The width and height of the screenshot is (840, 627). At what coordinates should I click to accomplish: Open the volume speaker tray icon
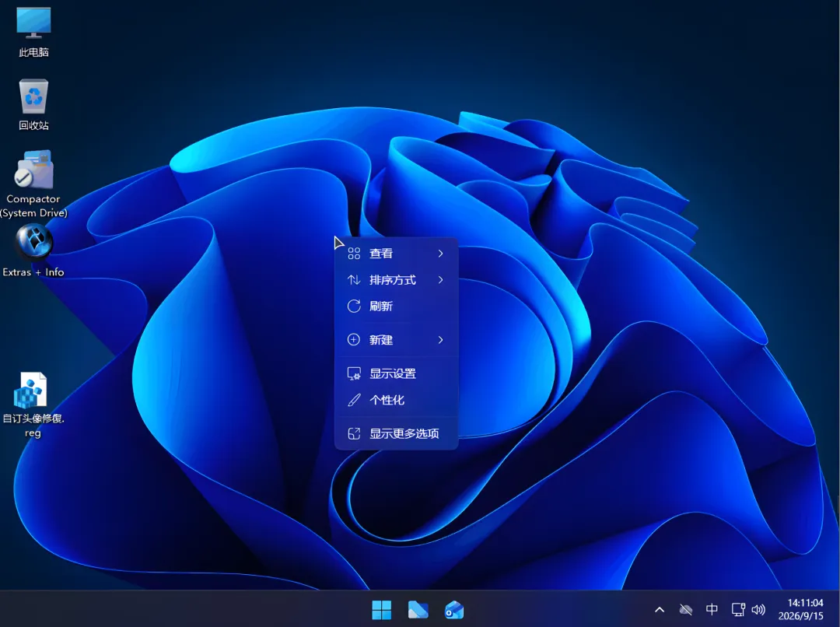click(758, 610)
